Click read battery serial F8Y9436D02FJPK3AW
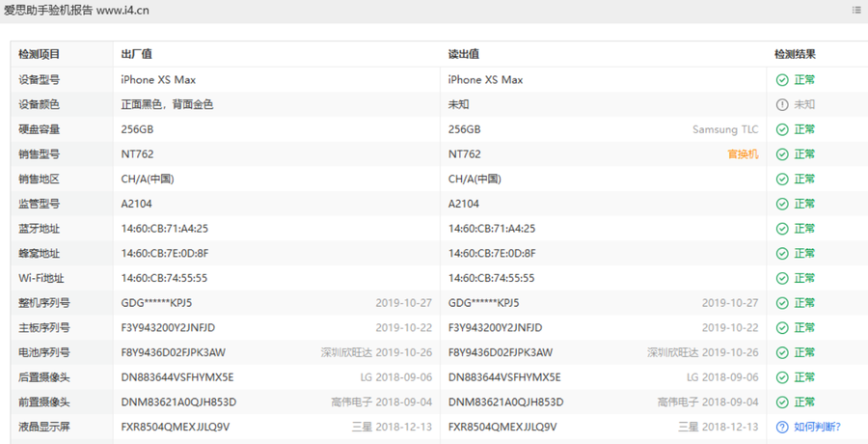Screen dimensions: 868x444 point(501,352)
